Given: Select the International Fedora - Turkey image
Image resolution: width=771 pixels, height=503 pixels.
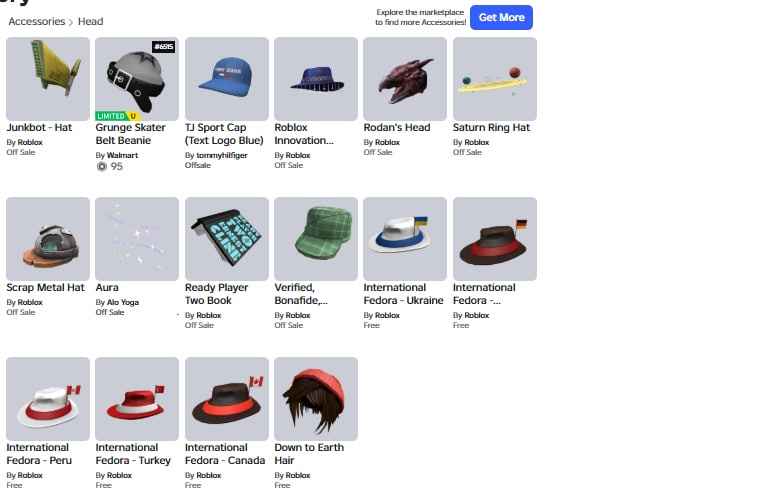Looking at the screenshot, I should (x=137, y=399).
